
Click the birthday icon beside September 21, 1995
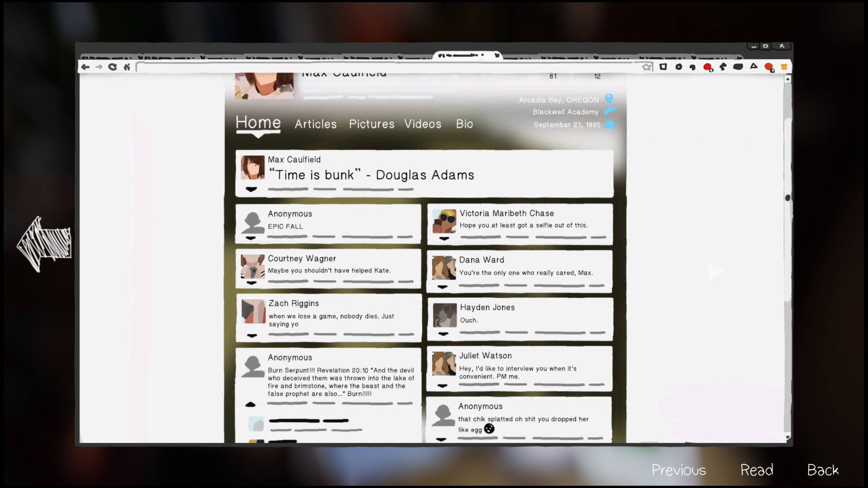[609, 124]
